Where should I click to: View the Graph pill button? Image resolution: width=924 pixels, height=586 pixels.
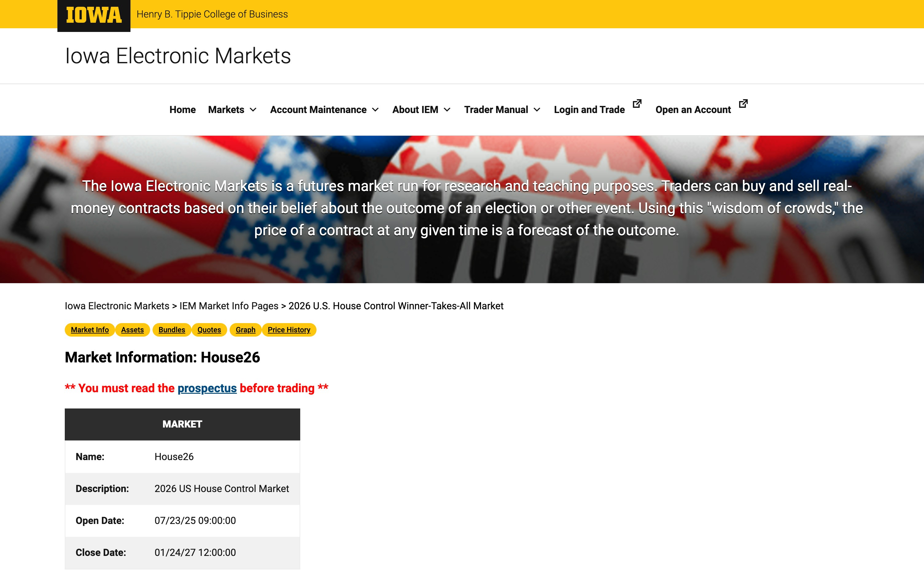click(x=245, y=330)
